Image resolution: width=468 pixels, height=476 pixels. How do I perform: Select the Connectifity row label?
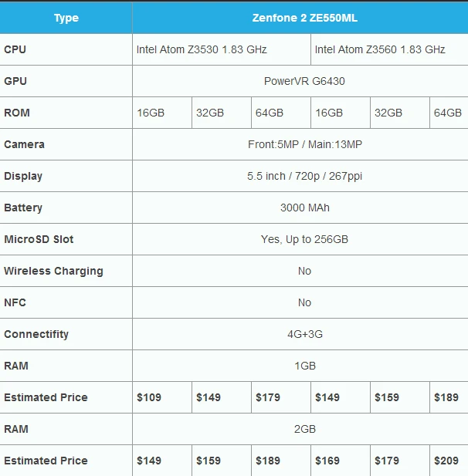36,334
